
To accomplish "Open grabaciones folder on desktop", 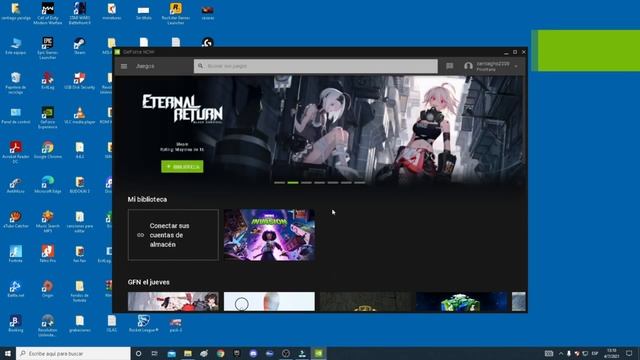I will [80, 324].
